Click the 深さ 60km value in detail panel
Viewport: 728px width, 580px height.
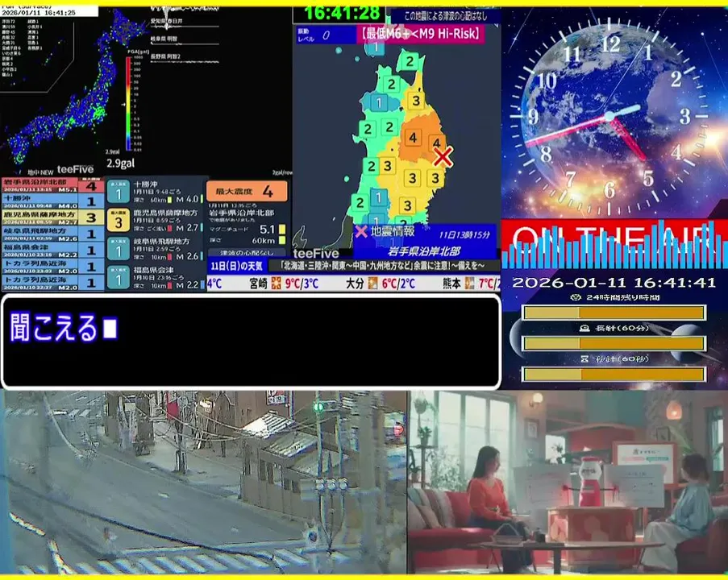264,240
